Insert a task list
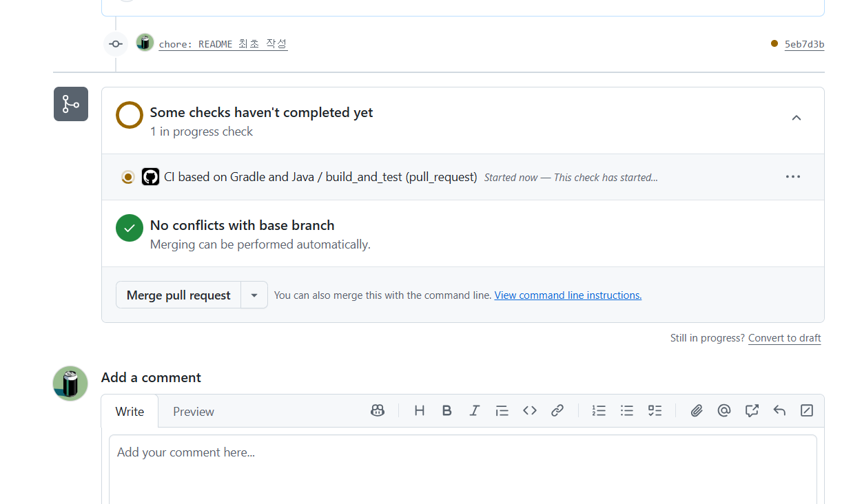This screenshot has height=504, width=842. pos(654,410)
